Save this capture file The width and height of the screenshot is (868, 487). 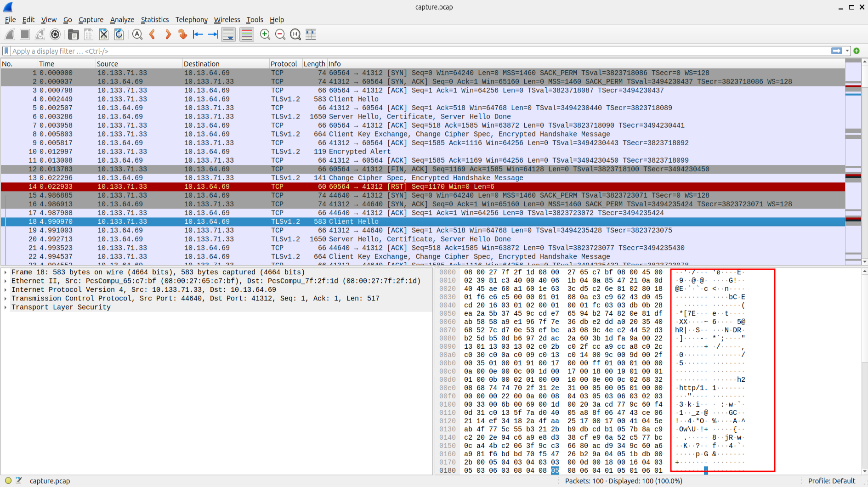[x=89, y=34]
